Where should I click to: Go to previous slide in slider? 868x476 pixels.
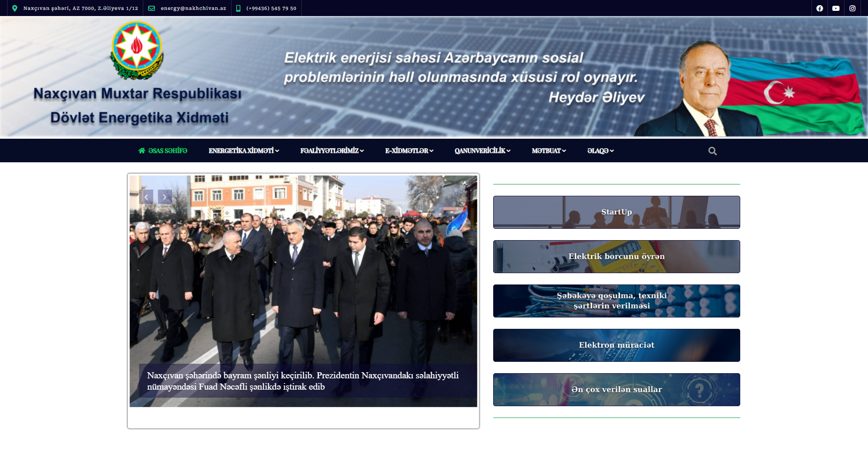[146, 197]
